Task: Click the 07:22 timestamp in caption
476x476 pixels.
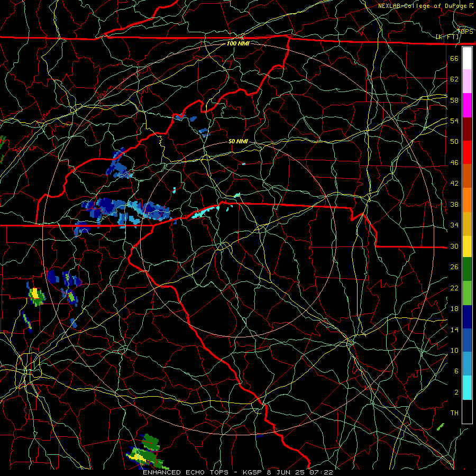Action: coord(322,472)
